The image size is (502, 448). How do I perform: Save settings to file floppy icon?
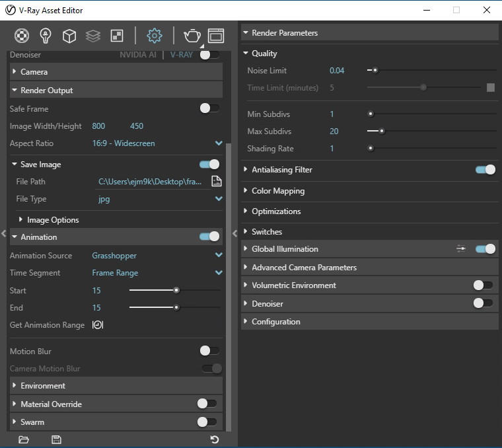(x=56, y=439)
